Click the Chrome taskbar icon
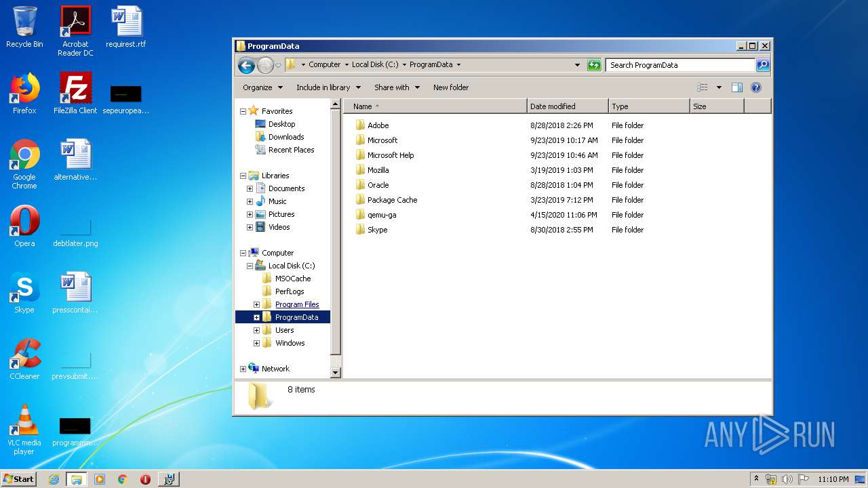 tap(122, 479)
